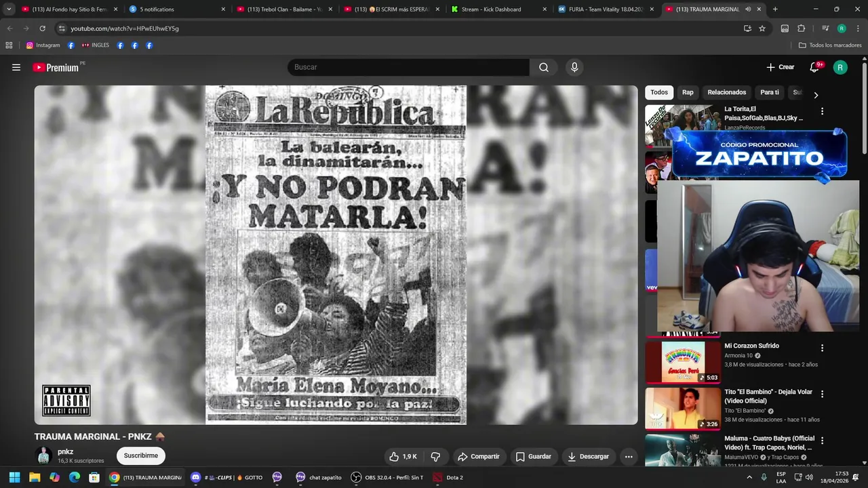This screenshot has width=868, height=488.
Task: Go back in browser history
Action: coord(9,28)
